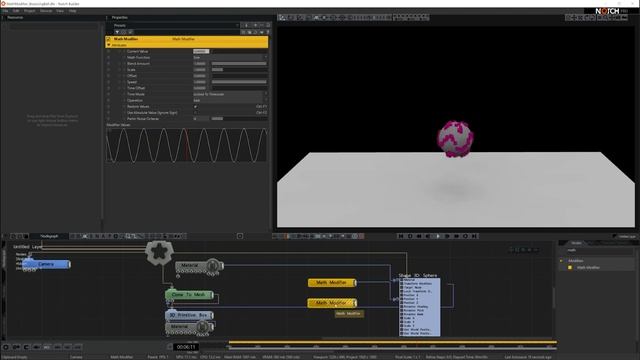Select the Camera node
640x360 pixels.
[46, 264]
